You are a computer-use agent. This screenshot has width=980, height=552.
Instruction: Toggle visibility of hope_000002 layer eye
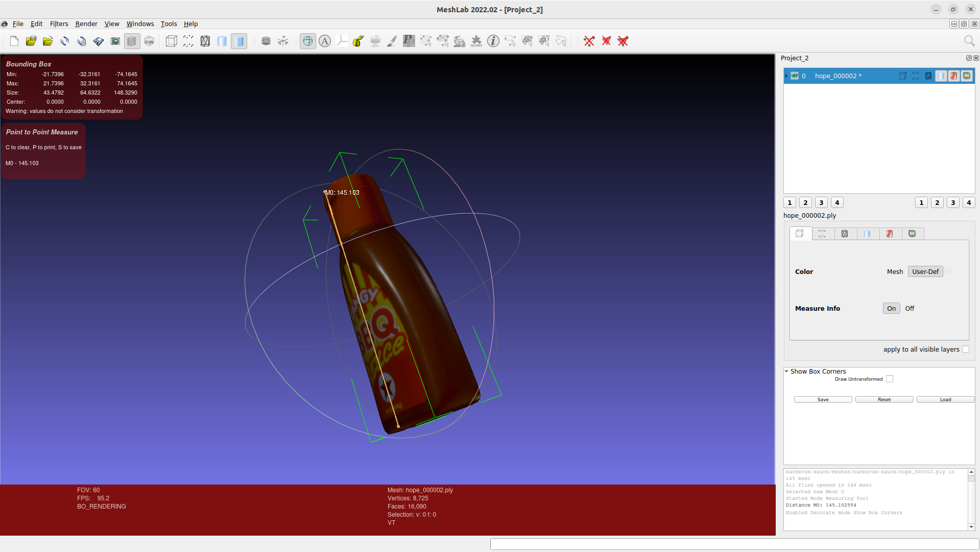click(795, 76)
